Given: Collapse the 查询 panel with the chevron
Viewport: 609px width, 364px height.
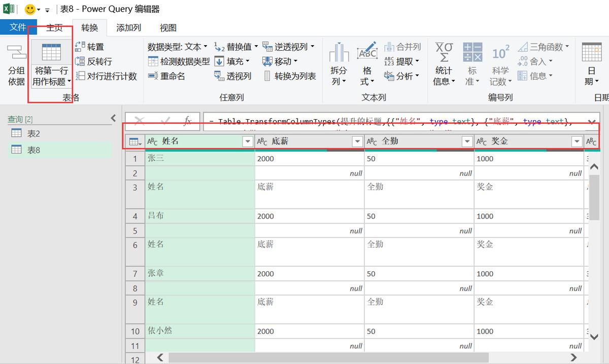Looking at the screenshot, I should point(113,118).
